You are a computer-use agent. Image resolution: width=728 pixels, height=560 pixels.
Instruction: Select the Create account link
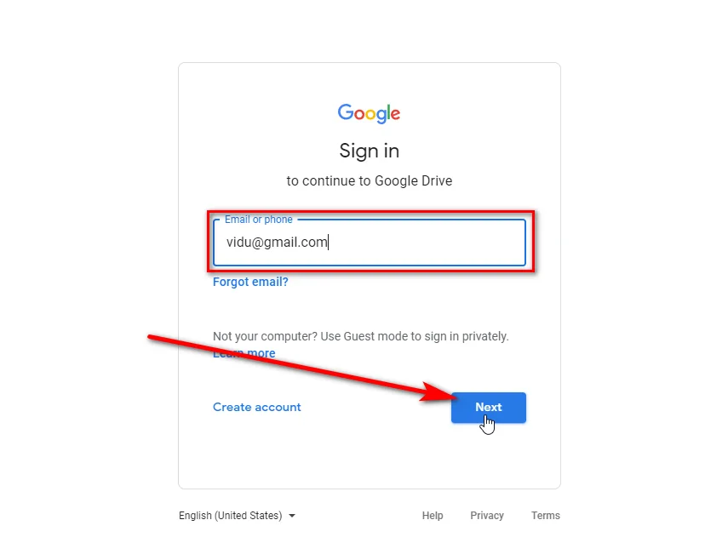coord(257,407)
